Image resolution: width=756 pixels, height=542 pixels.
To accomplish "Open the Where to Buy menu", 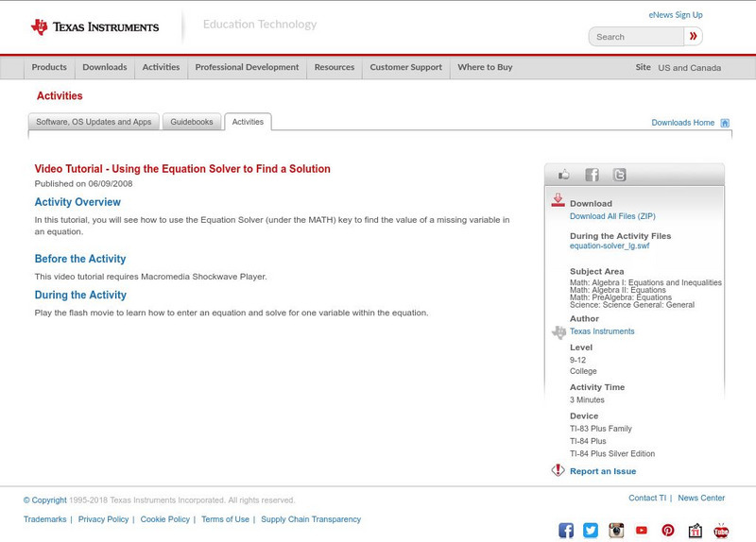I will 485,67.
